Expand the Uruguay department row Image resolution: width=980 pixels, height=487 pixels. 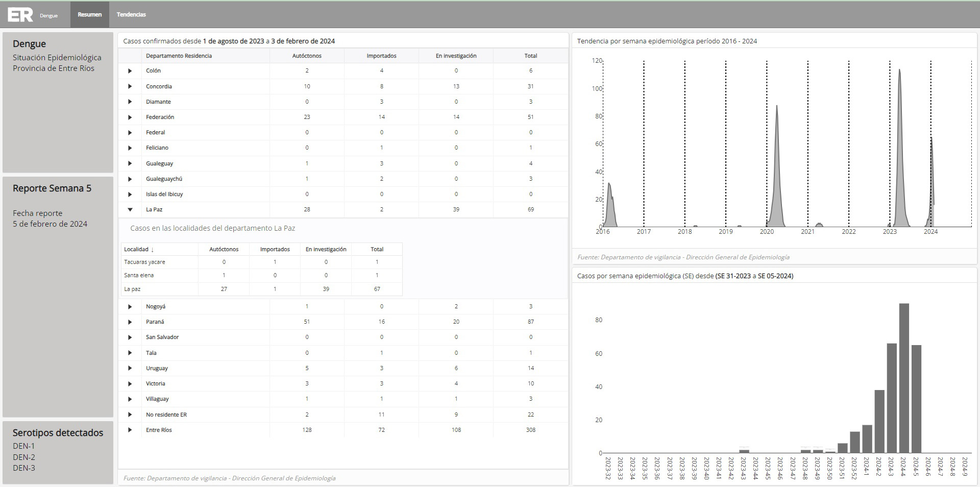pos(130,369)
